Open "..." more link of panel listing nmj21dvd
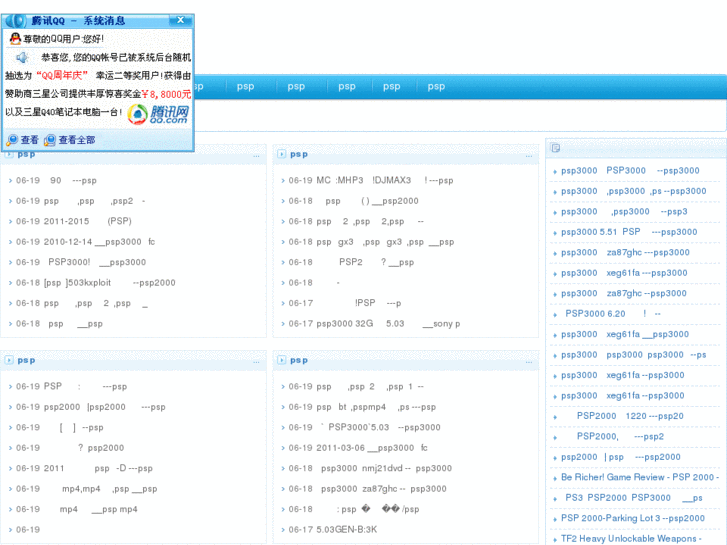Viewport: 727px width, 545px height. pos(529,361)
